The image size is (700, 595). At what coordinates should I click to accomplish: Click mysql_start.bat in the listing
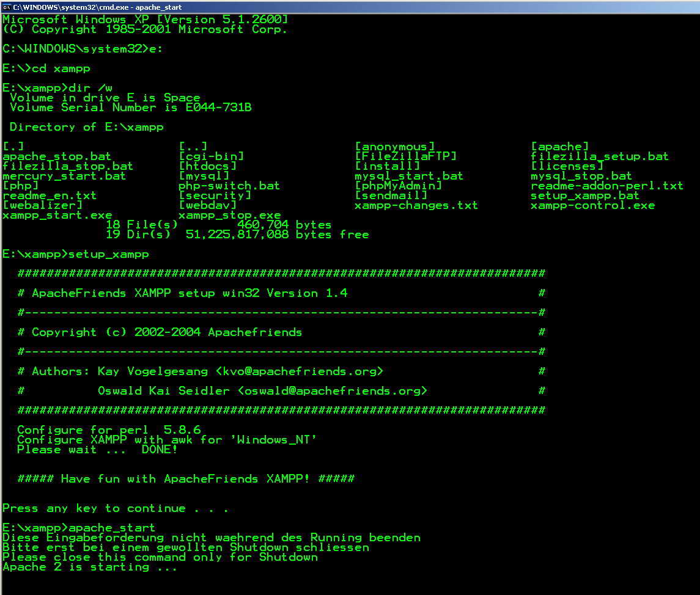coord(408,176)
